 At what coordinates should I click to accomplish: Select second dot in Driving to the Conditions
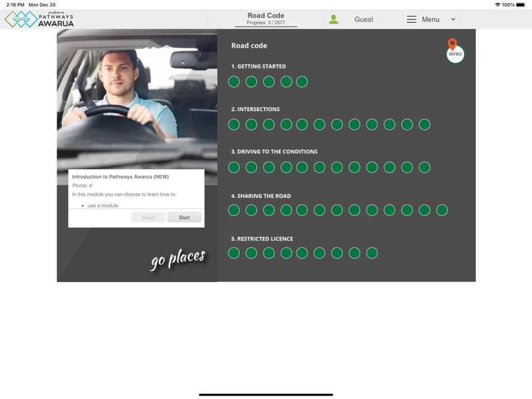[x=251, y=168]
